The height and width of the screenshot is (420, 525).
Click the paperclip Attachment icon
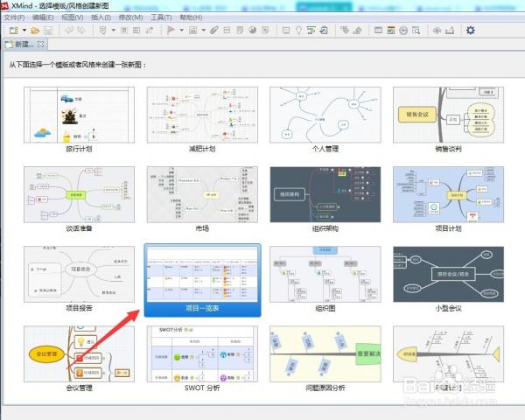coord(214,31)
